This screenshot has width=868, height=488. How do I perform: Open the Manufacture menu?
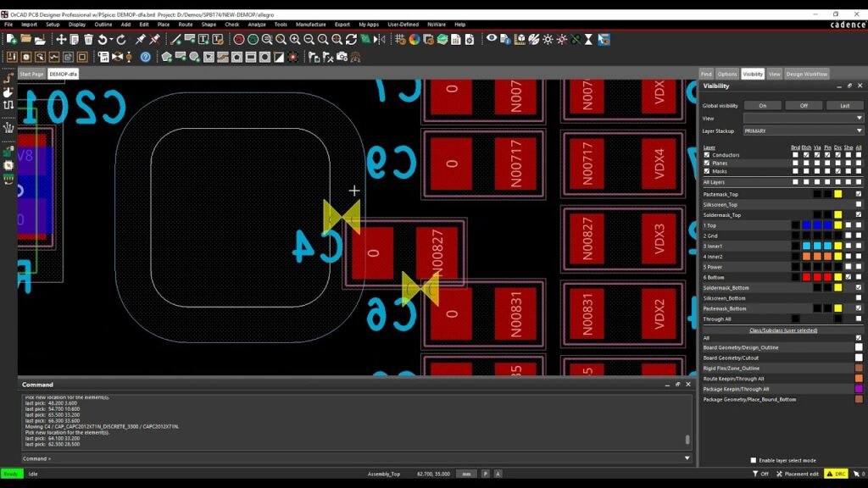coord(310,25)
